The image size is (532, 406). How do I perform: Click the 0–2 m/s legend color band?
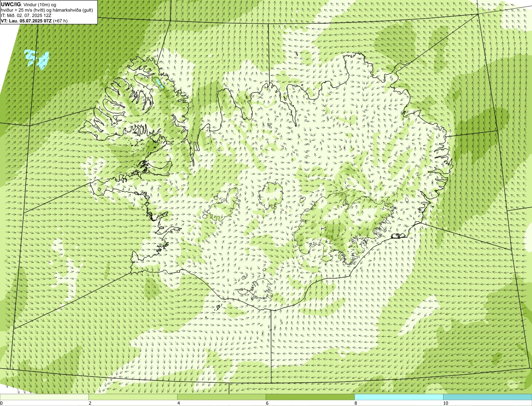coord(44,397)
